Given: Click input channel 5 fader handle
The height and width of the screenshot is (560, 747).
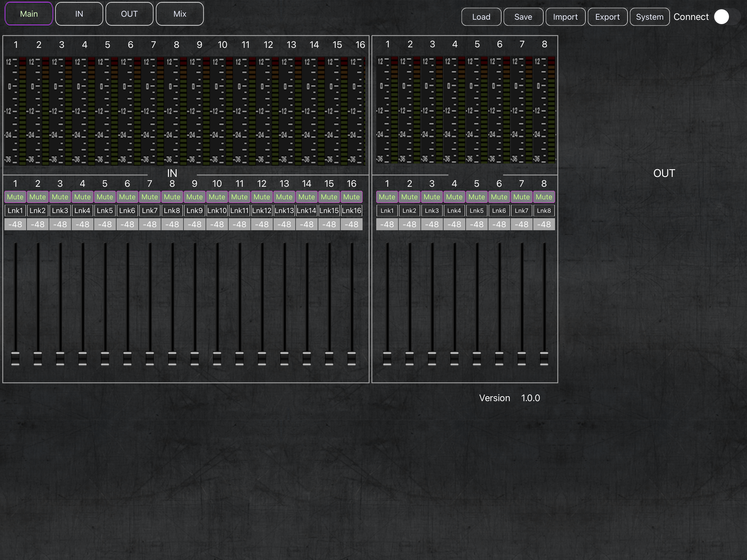Looking at the screenshot, I should click(105, 358).
